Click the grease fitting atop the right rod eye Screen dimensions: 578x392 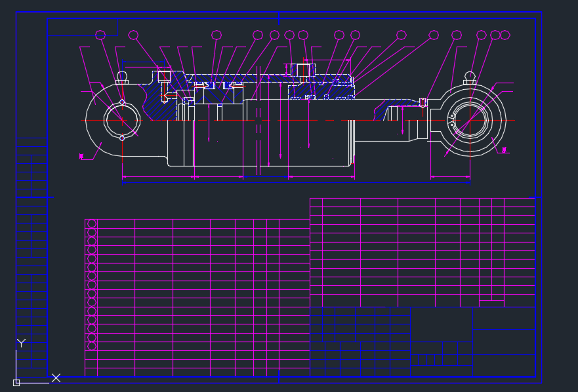coord(469,77)
